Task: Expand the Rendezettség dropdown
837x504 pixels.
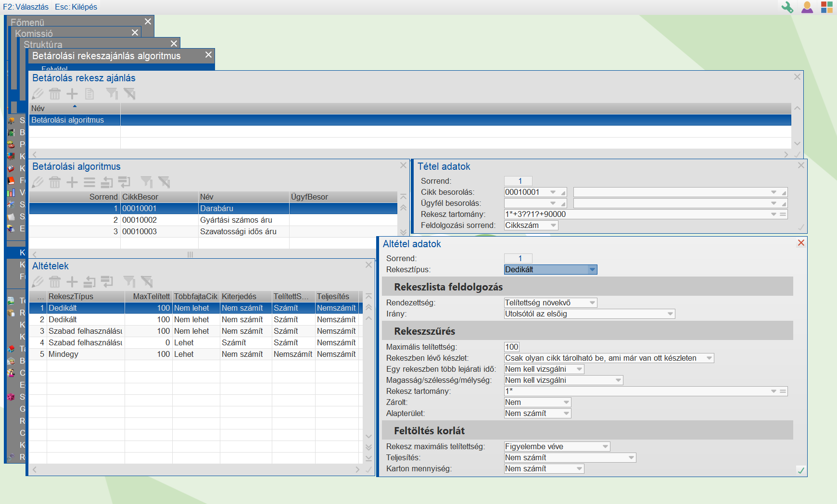Action: pyautogui.click(x=592, y=303)
